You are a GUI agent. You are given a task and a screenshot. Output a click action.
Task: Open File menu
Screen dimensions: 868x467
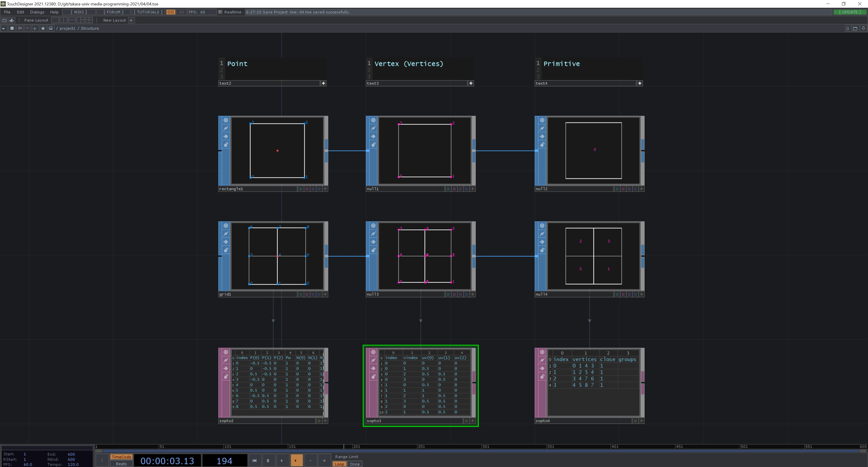click(7, 12)
